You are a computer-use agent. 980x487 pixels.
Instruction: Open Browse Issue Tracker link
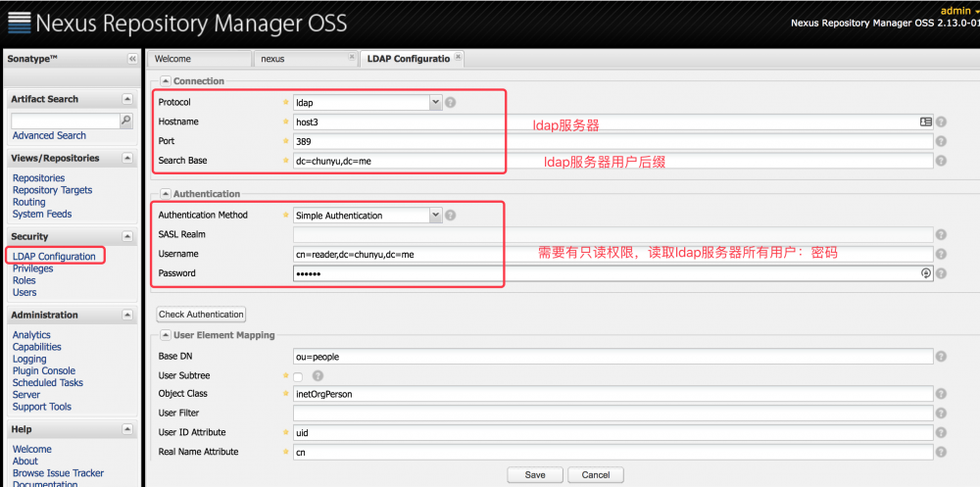(58, 473)
